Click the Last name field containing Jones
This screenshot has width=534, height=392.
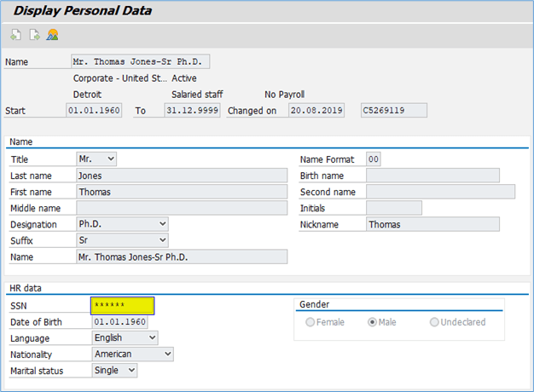[x=182, y=176]
